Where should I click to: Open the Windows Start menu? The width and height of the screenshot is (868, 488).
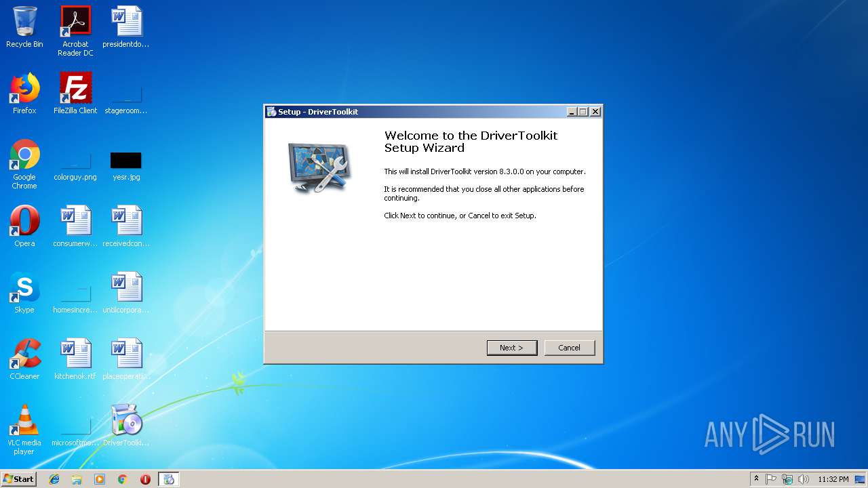(x=19, y=479)
